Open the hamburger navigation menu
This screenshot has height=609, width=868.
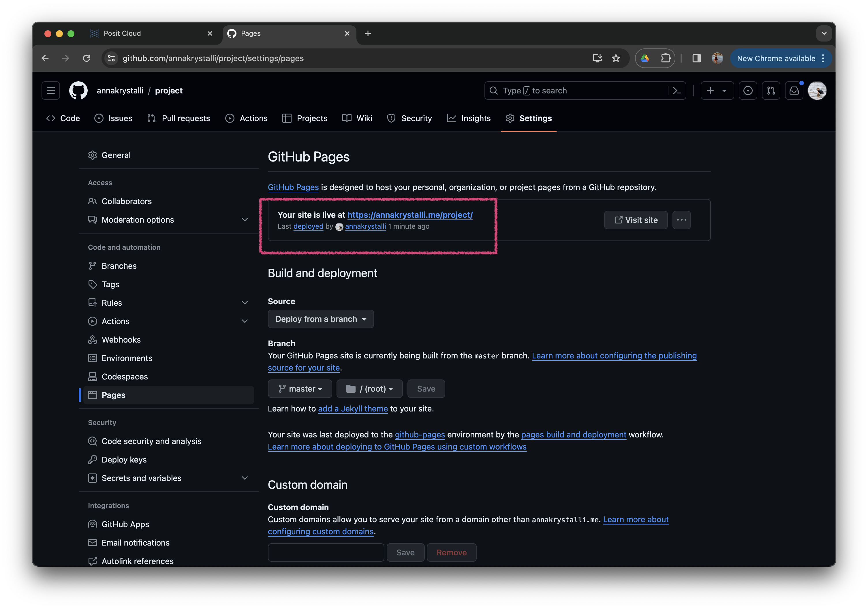pos(51,91)
